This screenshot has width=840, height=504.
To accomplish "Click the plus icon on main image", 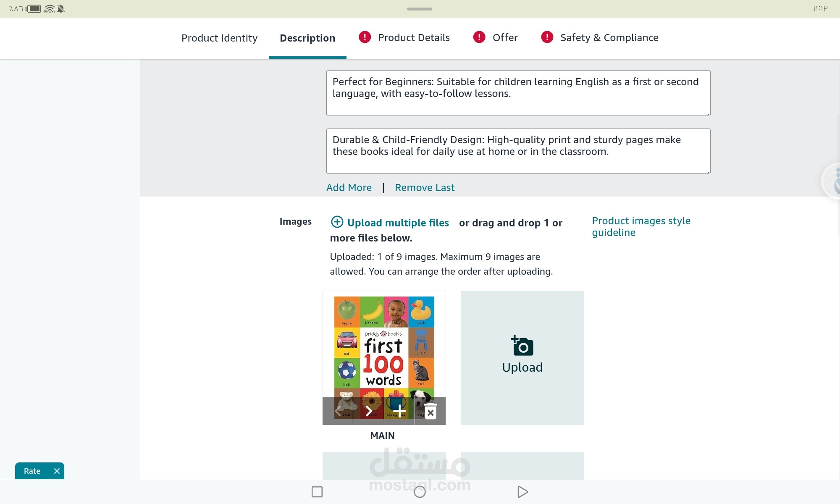I will (399, 411).
